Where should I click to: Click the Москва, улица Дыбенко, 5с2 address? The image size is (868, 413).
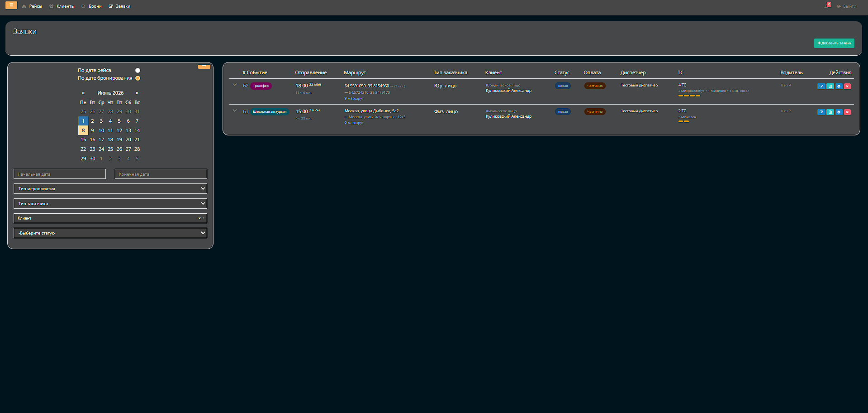click(371, 111)
